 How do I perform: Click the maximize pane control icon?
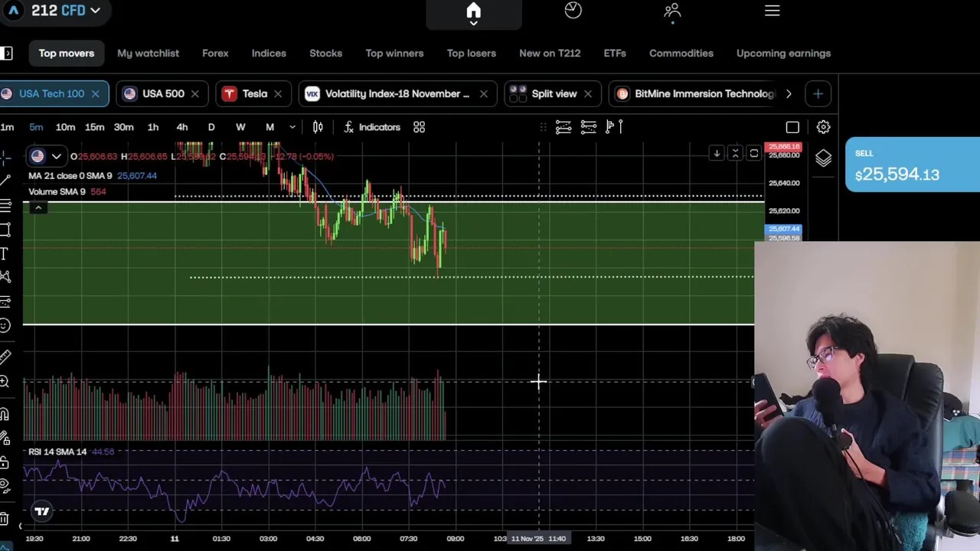pos(753,154)
